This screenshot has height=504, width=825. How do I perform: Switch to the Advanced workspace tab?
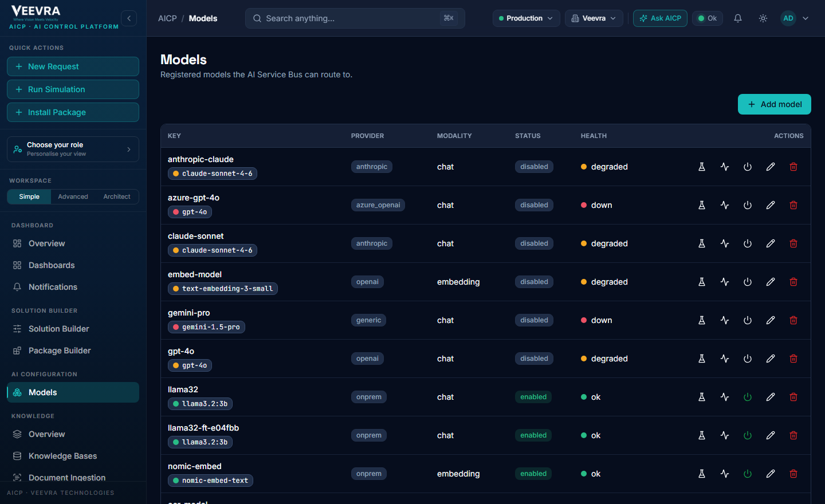[x=73, y=196]
